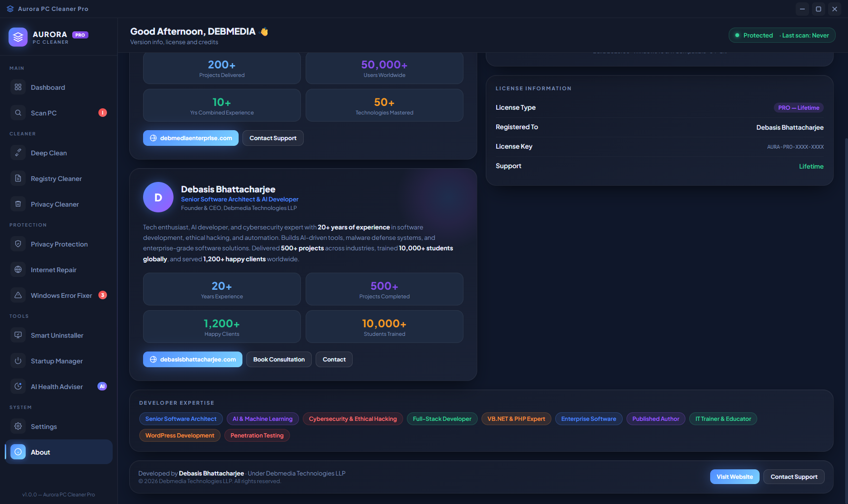Click the Internet Repair globe icon
This screenshot has height=504, width=848.
(18, 269)
